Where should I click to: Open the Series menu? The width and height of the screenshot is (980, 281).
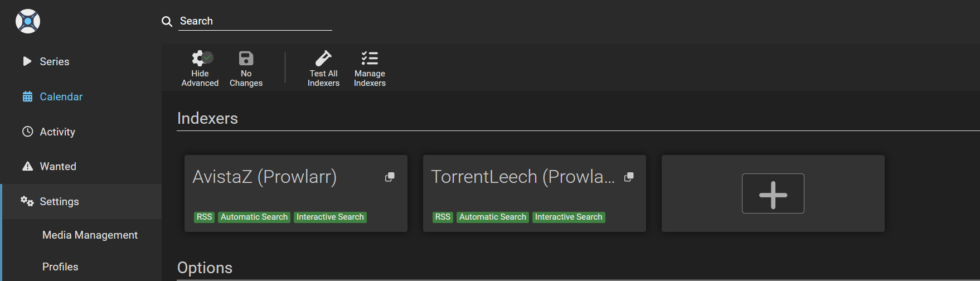(54, 62)
